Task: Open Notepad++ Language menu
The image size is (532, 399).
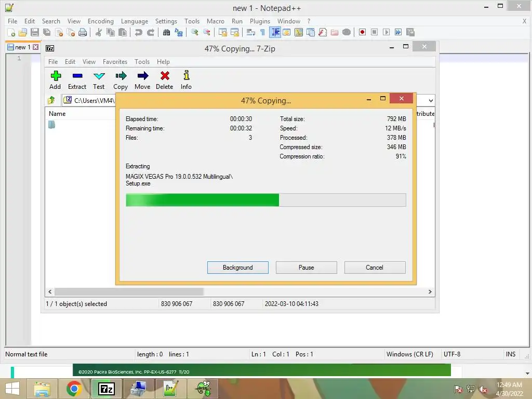Action: [x=135, y=21]
